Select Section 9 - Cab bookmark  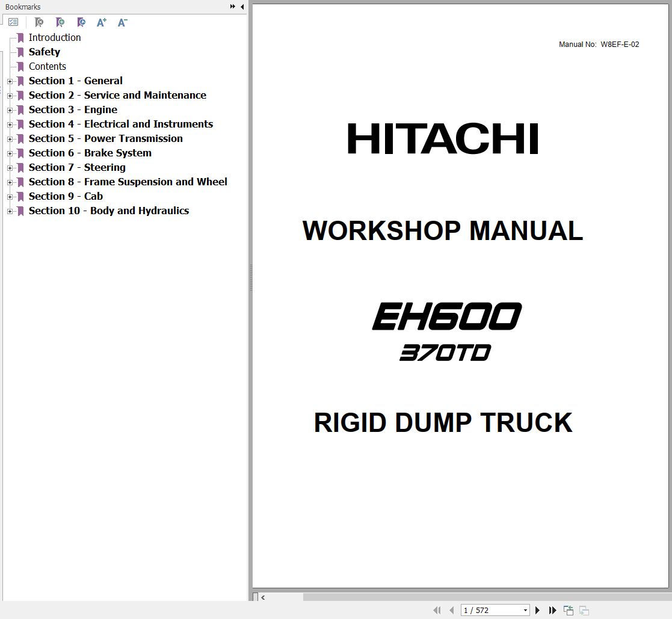(x=66, y=196)
